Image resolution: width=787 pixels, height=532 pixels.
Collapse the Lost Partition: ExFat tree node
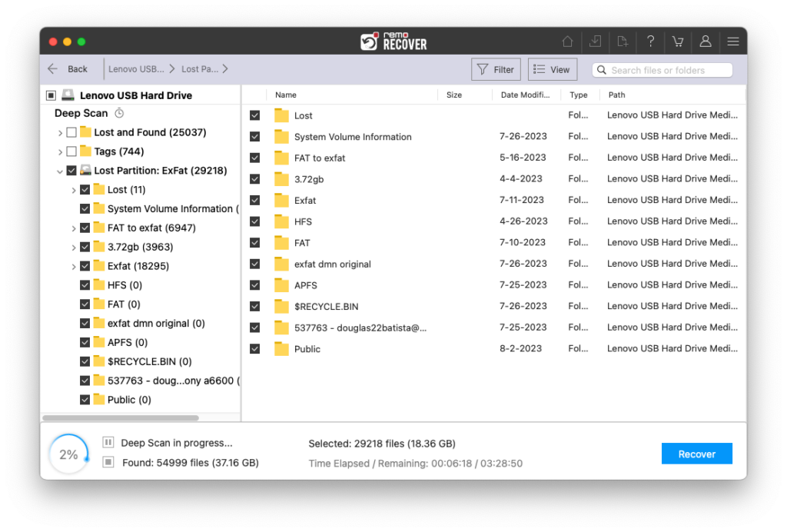click(60, 170)
